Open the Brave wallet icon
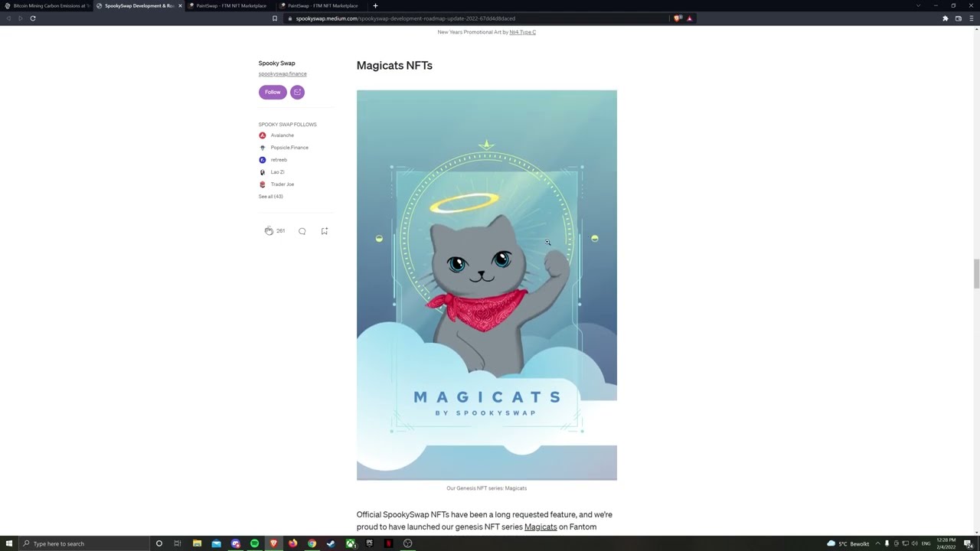Viewport: 980px width, 551px height. point(958,18)
